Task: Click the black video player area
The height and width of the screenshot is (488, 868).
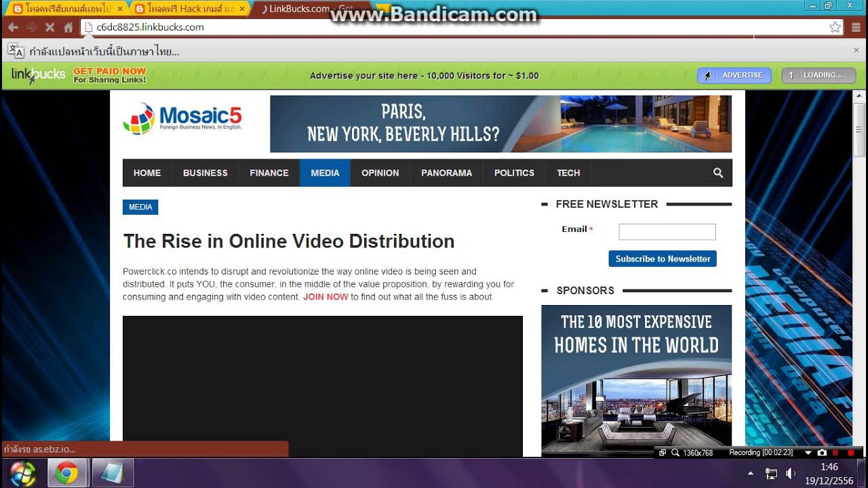Action: click(323, 386)
